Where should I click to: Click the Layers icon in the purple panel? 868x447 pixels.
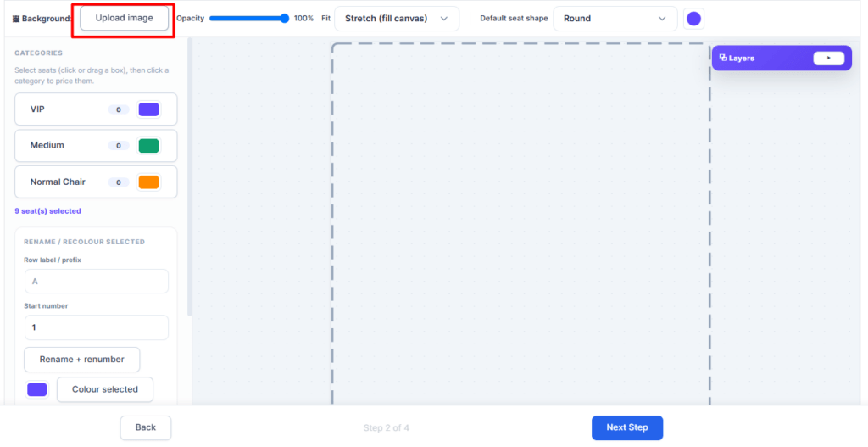[x=723, y=58]
